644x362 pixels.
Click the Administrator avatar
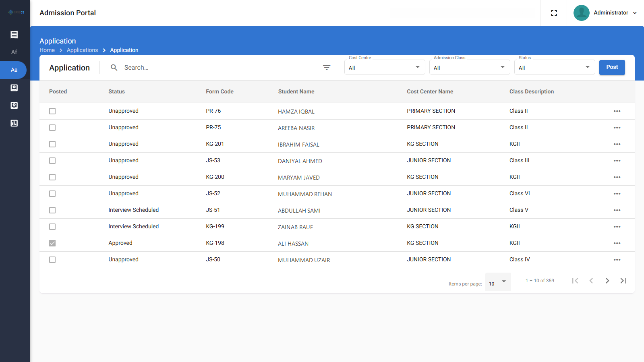pos(581,13)
